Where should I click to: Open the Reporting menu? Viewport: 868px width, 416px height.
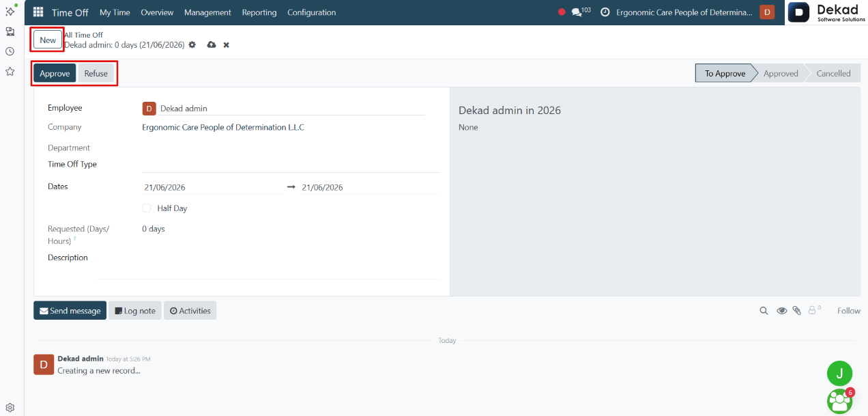[x=259, y=12]
